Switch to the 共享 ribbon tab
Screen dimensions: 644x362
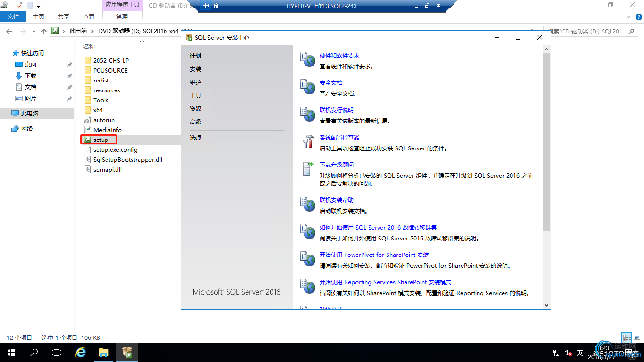tap(64, 16)
